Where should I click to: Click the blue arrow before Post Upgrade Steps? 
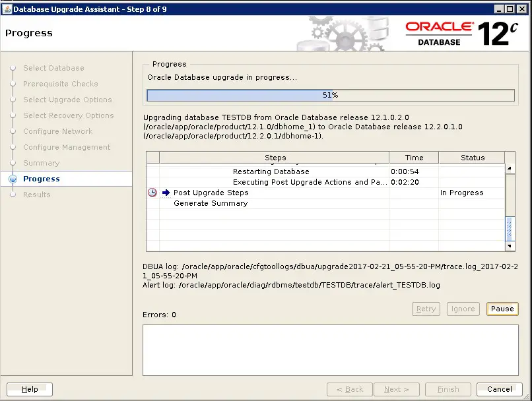pos(166,193)
